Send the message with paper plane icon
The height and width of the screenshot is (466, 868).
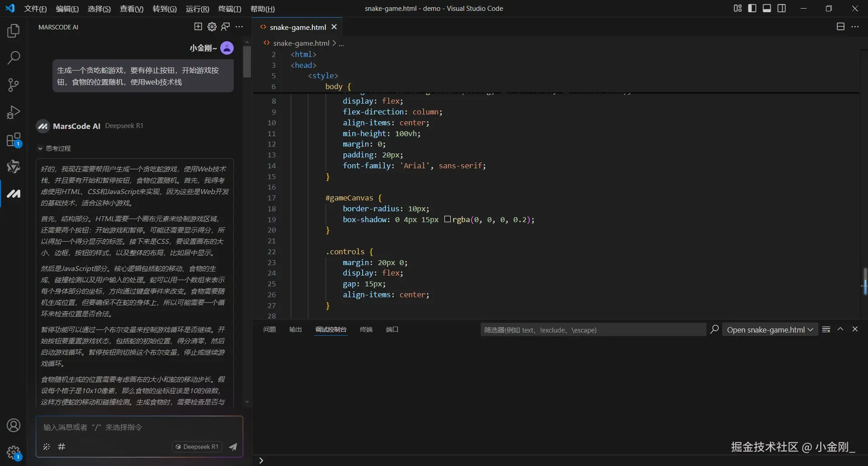pos(233,447)
